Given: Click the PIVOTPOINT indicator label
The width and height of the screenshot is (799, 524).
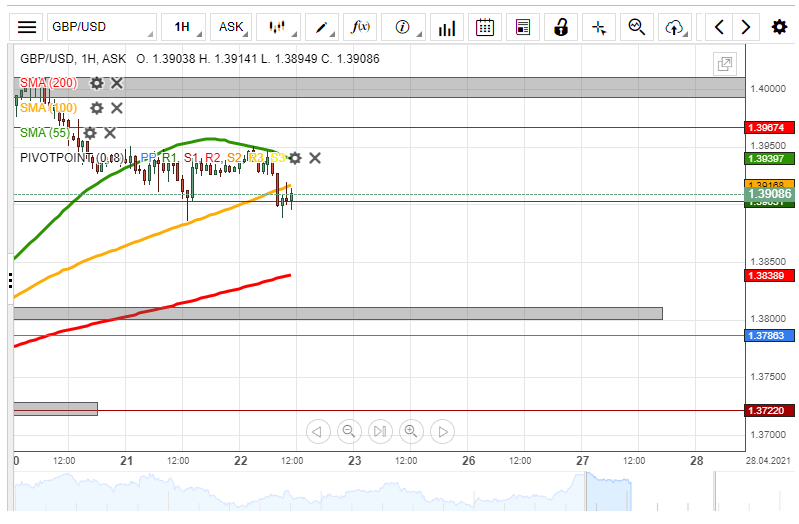Looking at the screenshot, I should [71, 158].
